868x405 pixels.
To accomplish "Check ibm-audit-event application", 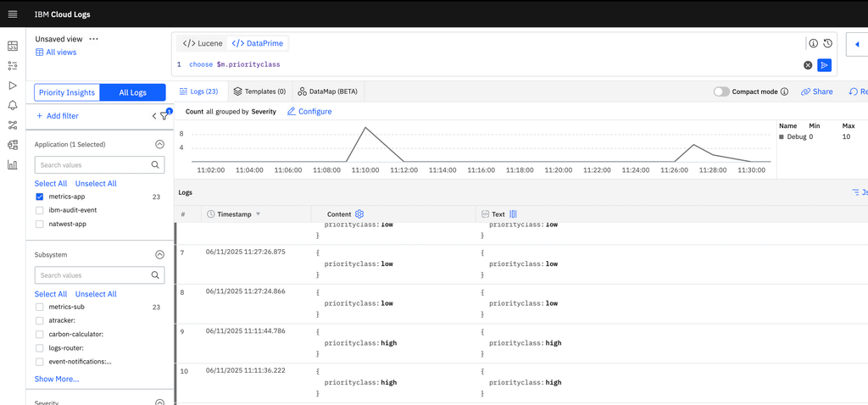I will (39, 210).
